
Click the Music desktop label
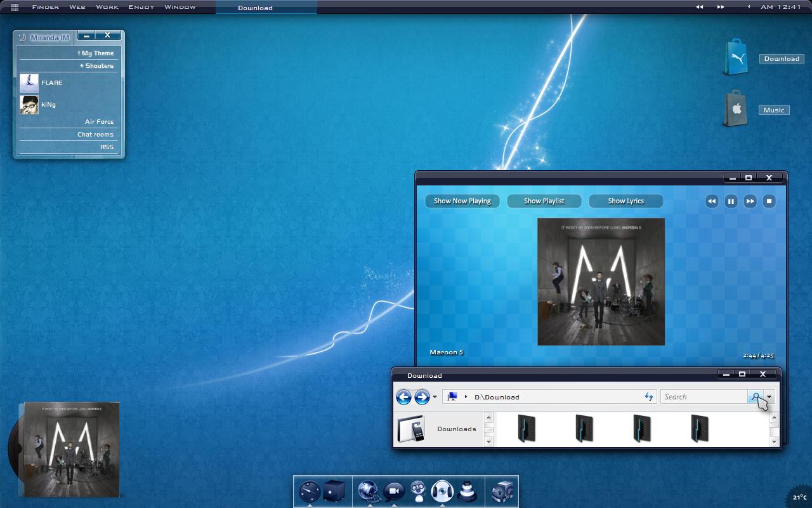coord(774,110)
